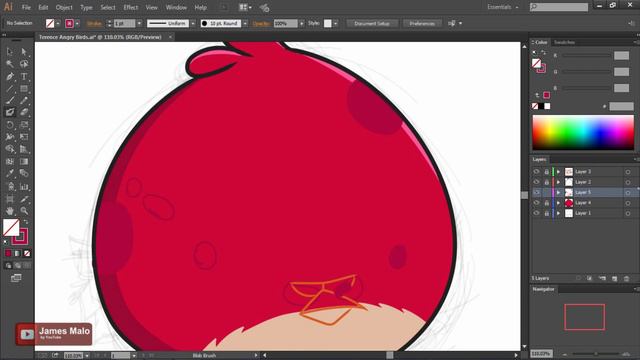The width and height of the screenshot is (640, 360).
Task: Select the Artboard tool
Action: point(10,199)
